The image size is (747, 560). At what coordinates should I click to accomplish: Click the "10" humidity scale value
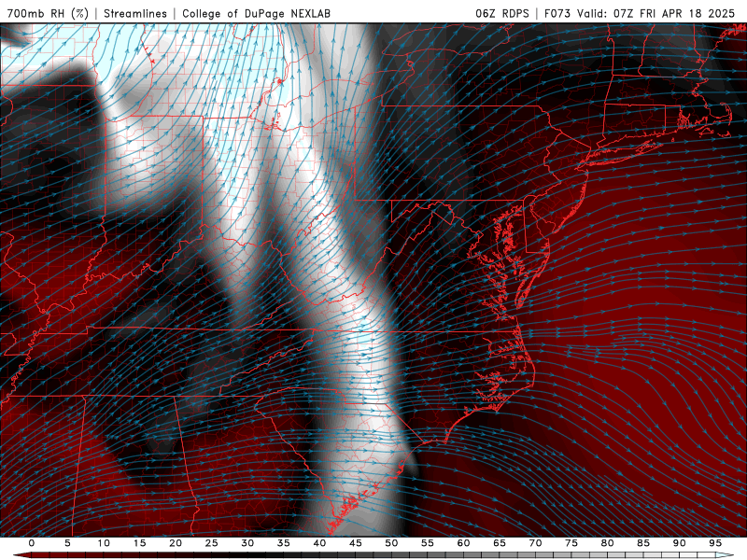104,543
